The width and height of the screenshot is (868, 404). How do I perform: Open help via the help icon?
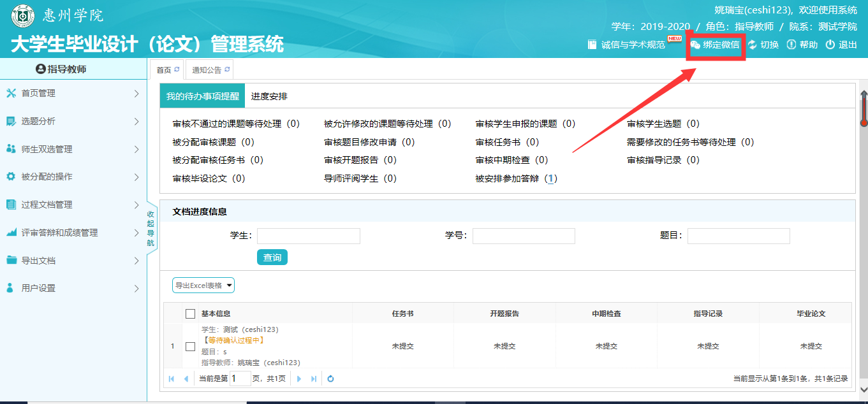[791, 45]
